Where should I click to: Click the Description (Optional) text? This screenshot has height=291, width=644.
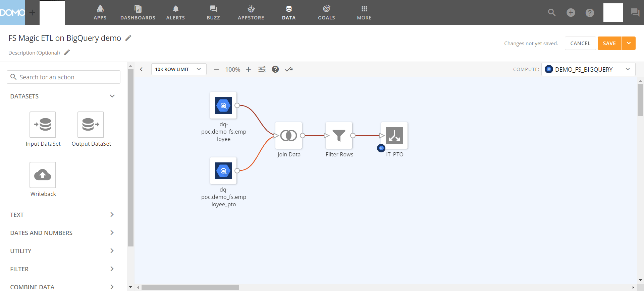click(x=34, y=53)
